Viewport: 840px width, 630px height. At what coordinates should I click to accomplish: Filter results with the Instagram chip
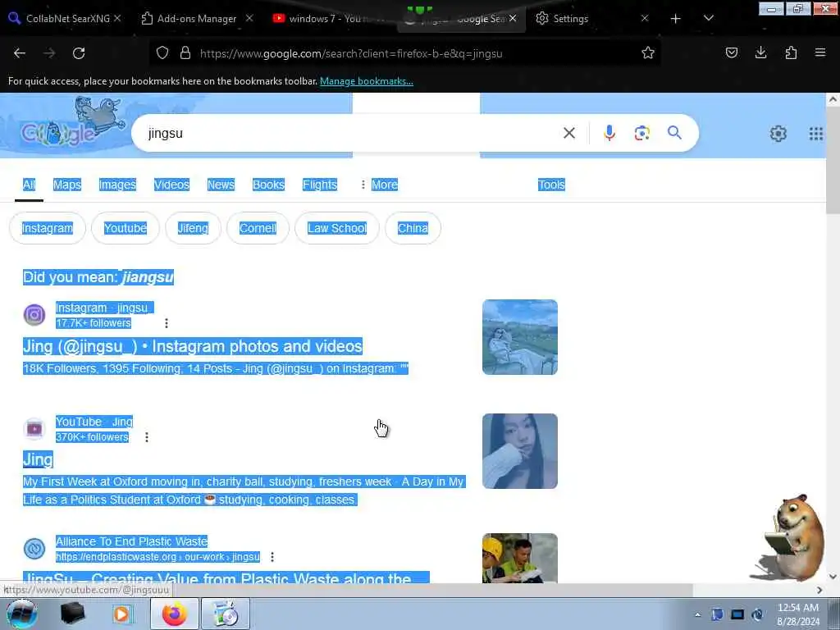pos(48,228)
